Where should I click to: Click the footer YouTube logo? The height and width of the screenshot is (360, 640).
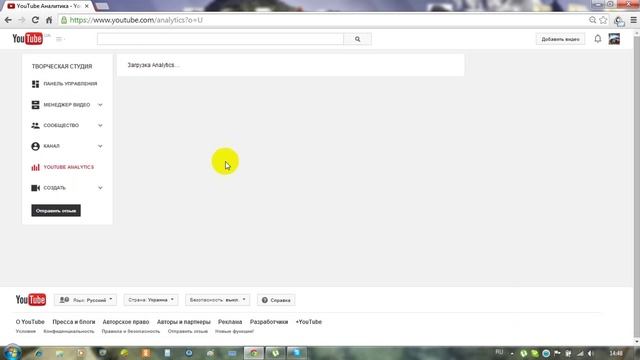click(31, 300)
